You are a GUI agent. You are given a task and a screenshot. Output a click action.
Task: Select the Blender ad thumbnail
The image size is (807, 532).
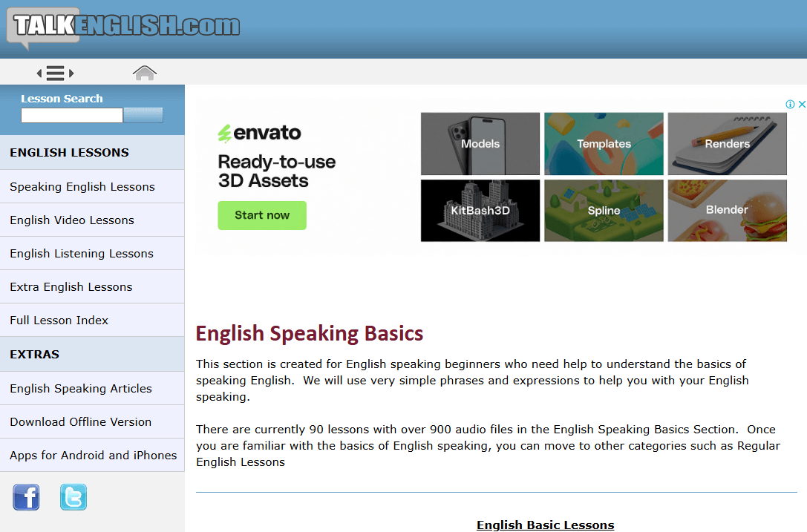[728, 211]
